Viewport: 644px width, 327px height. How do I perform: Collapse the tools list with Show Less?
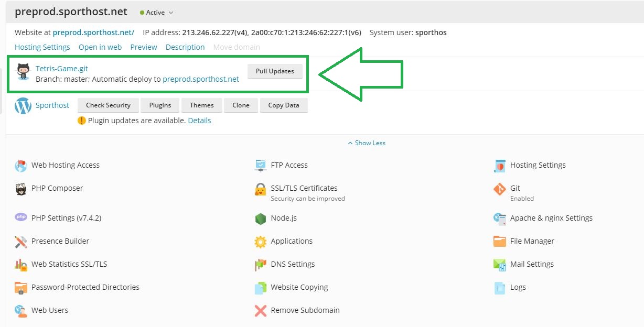(367, 143)
